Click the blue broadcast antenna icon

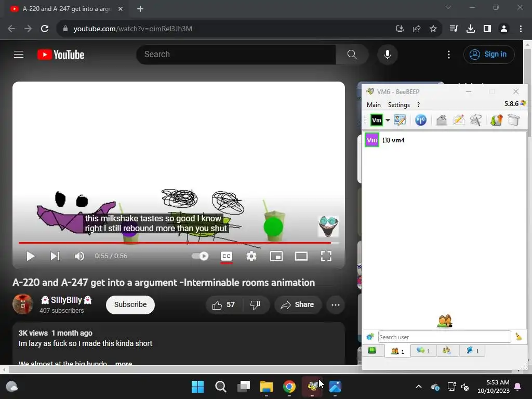pyautogui.click(x=421, y=120)
